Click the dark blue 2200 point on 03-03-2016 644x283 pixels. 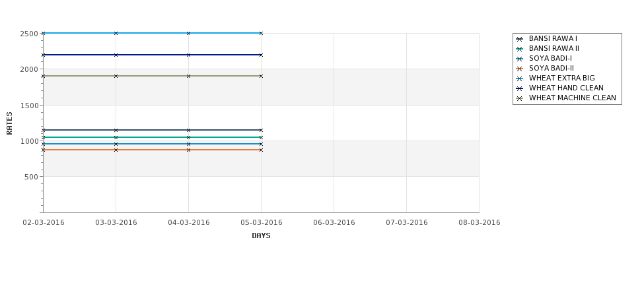(x=116, y=55)
